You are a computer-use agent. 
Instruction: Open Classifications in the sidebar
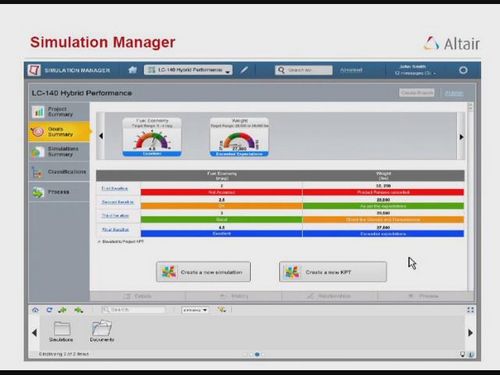click(x=59, y=172)
